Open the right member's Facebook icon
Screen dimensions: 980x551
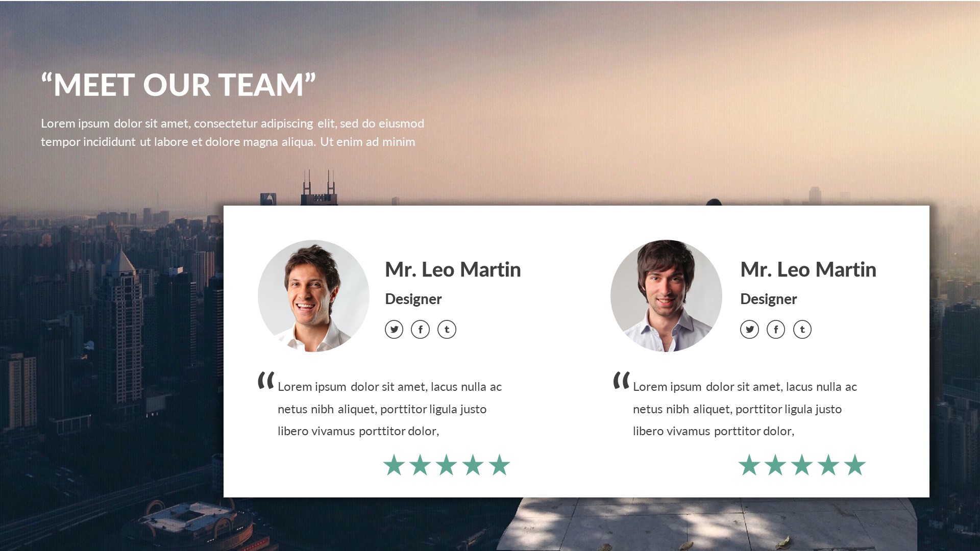776,330
